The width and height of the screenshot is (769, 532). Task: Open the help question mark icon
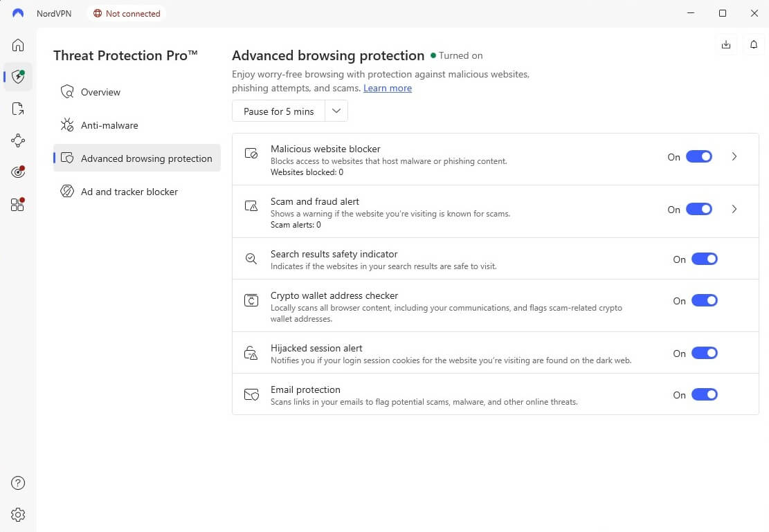(x=18, y=483)
